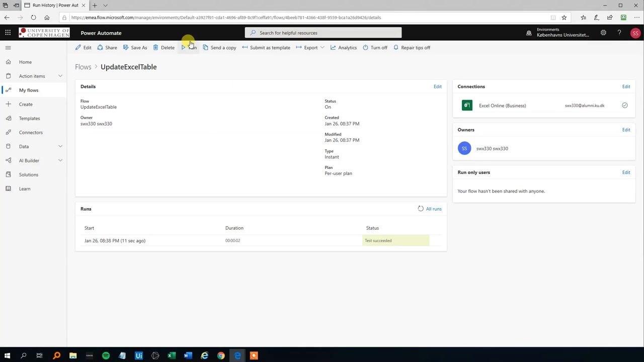Open the Help question mark
This screenshot has width=644, height=362.
pos(619,33)
